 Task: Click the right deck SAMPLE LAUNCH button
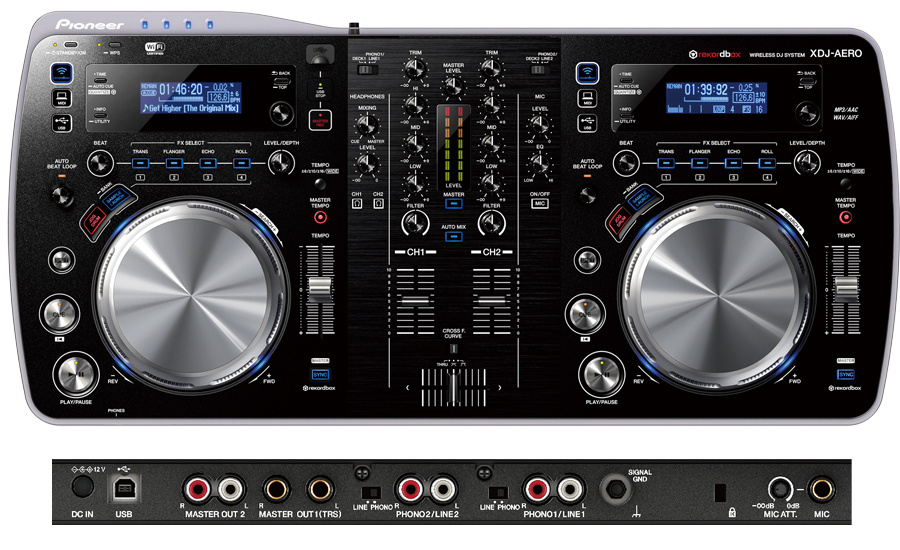click(x=642, y=199)
